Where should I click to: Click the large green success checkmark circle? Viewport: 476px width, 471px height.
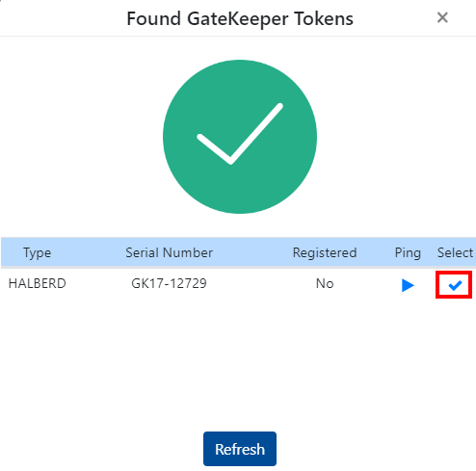pos(240,137)
